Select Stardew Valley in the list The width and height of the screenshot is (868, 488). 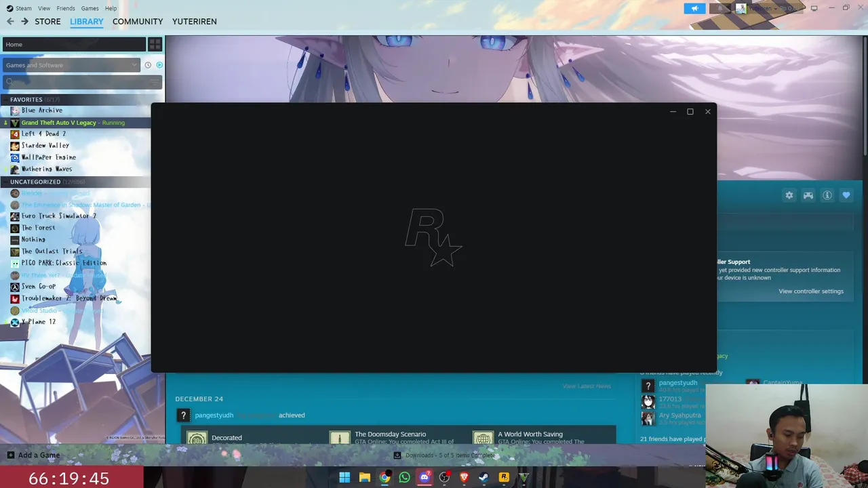coord(45,146)
